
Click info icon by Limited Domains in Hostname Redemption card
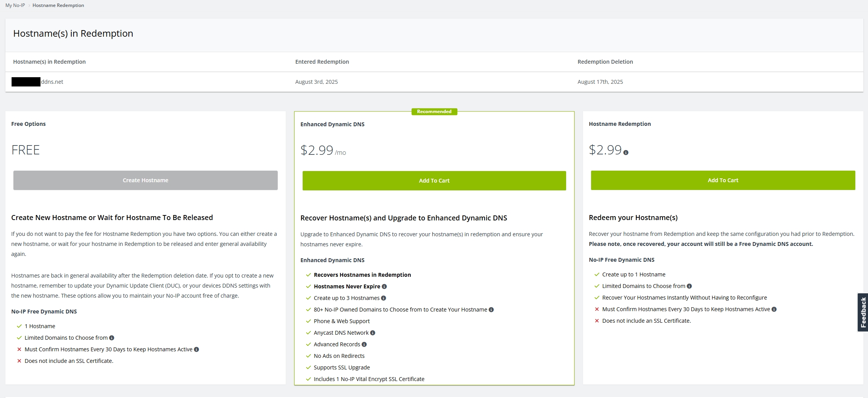tap(689, 286)
